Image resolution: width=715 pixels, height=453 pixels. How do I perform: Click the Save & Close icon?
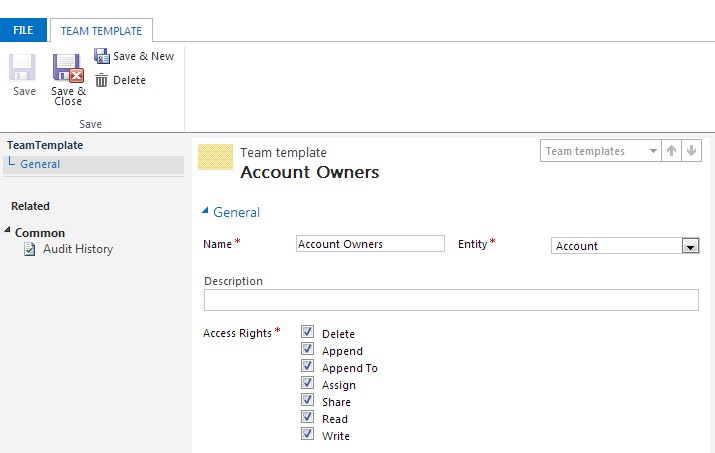[68, 68]
